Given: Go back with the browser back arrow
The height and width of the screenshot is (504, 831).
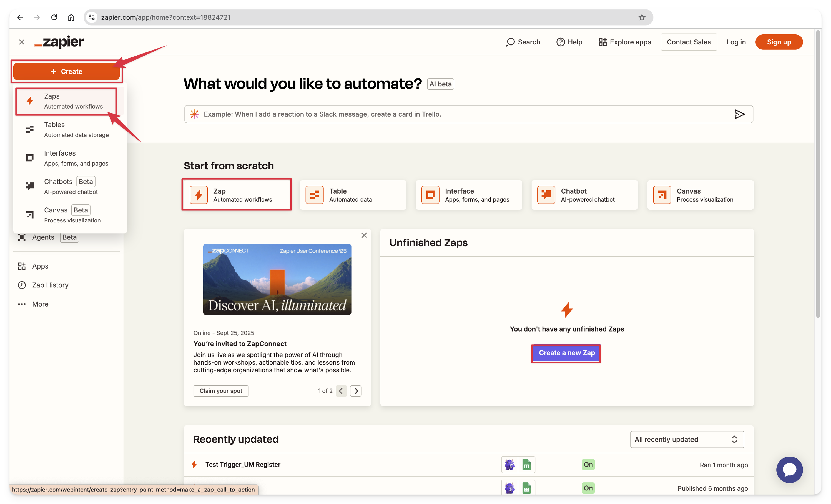Looking at the screenshot, I should click(20, 17).
